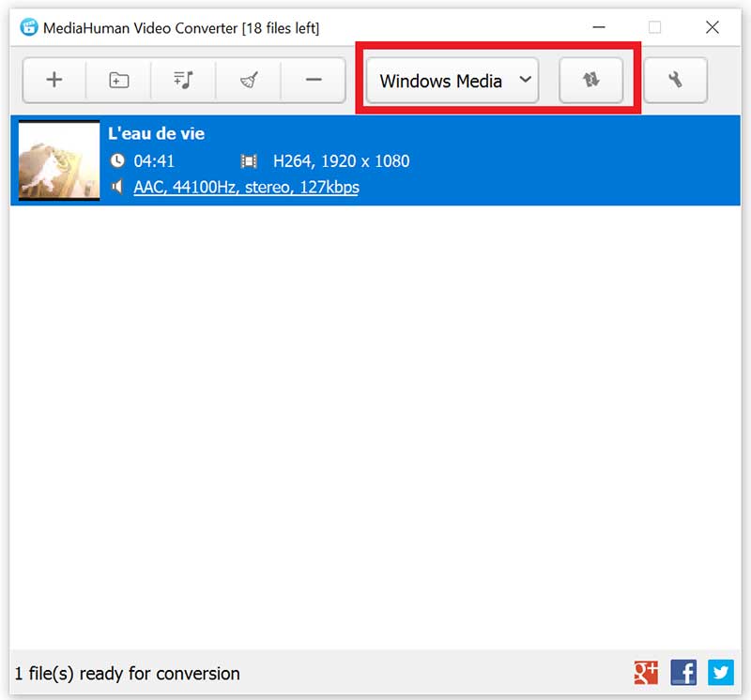Click the Windows Media dropdown chevron
This screenshot has width=751, height=700.
pyautogui.click(x=524, y=81)
